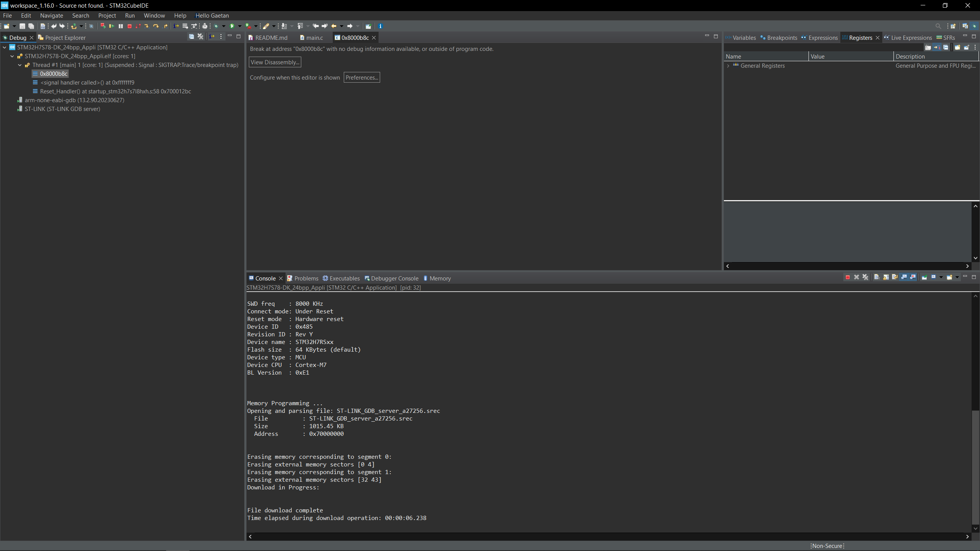The height and width of the screenshot is (551, 980).
Task: Select the Remove All Terminated Launches icon
Action: 865,277
